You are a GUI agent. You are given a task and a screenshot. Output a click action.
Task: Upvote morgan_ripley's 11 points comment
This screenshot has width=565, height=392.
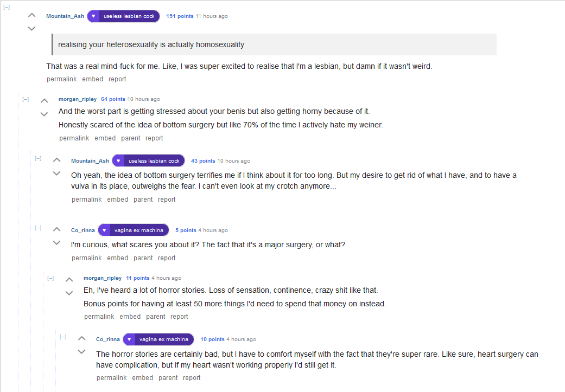tap(69, 280)
